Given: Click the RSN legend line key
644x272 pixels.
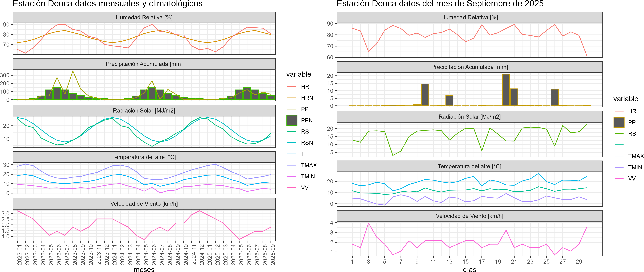Looking at the screenshot, I should [292, 143].
